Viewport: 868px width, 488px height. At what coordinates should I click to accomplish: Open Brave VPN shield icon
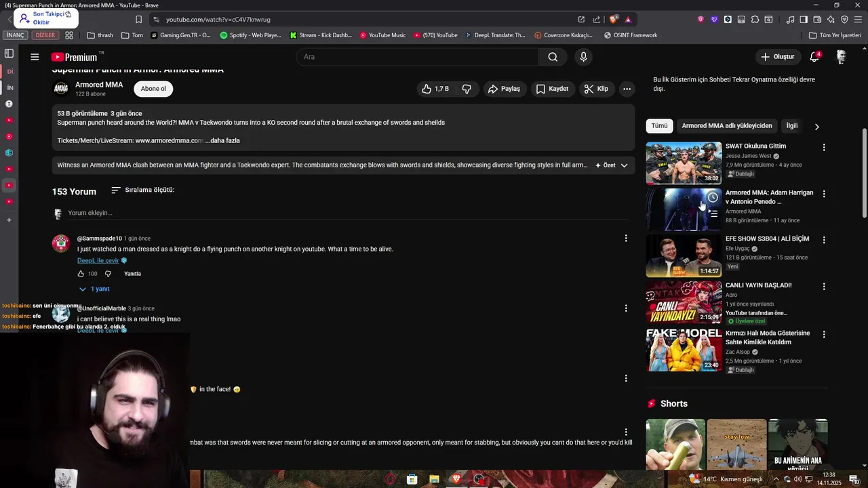tap(844, 20)
